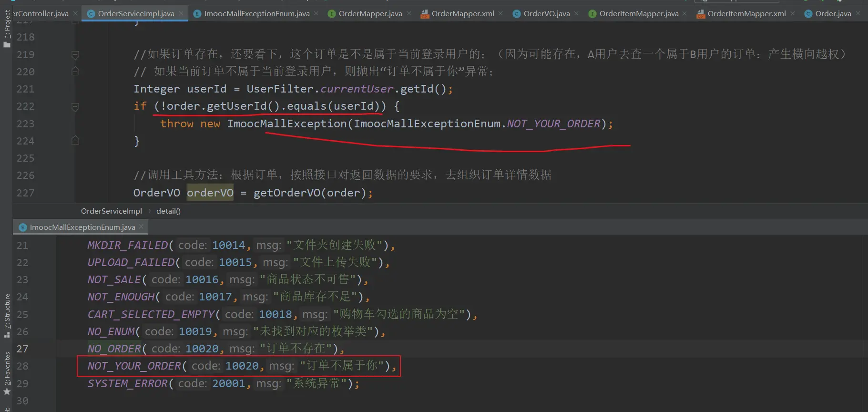Click code value 10017

(x=215, y=297)
